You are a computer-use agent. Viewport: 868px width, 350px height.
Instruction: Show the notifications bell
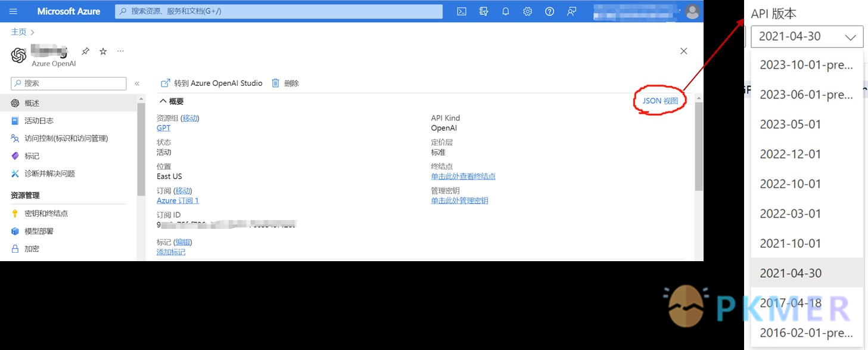click(x=506, y=11)
